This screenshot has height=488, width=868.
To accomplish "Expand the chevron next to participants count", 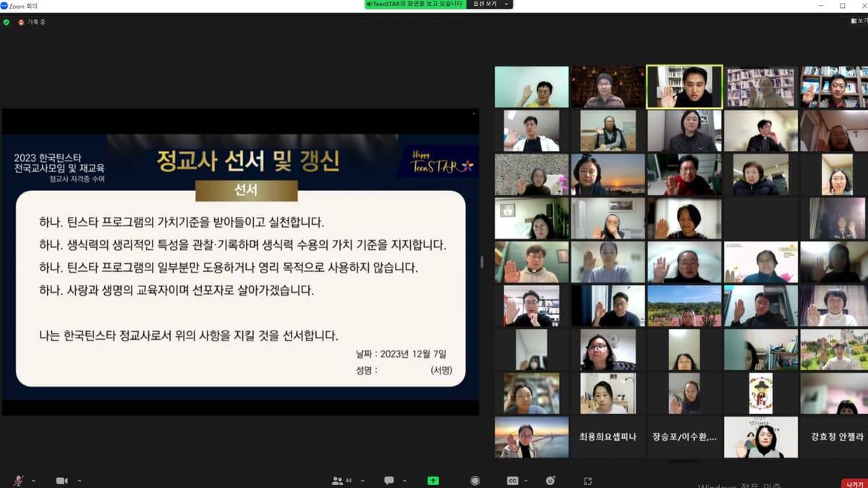I will click(362, 481).
